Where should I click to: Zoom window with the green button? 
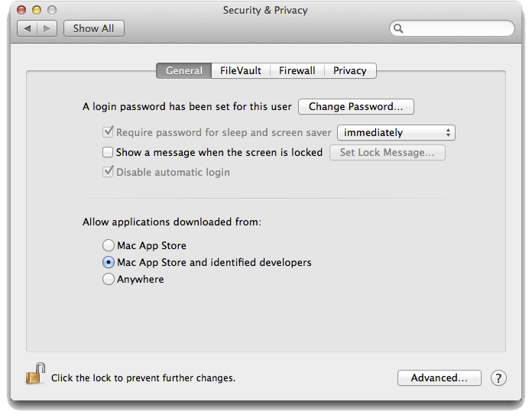[51, 10]
